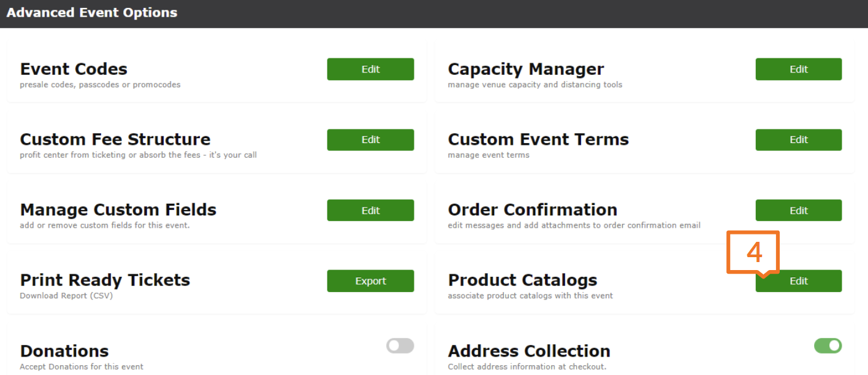The height and width of the screenshot is (375, 868).
Task: Export Print Ready Tickets report
Action: point(370,281)
